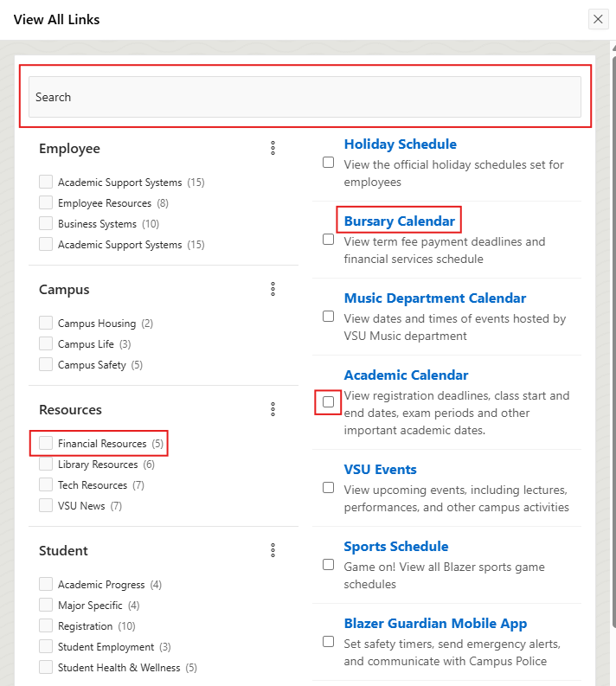Check the Holiday Schedule link box
The height and width of the screenshot is (686, 616).
(328, 163)
